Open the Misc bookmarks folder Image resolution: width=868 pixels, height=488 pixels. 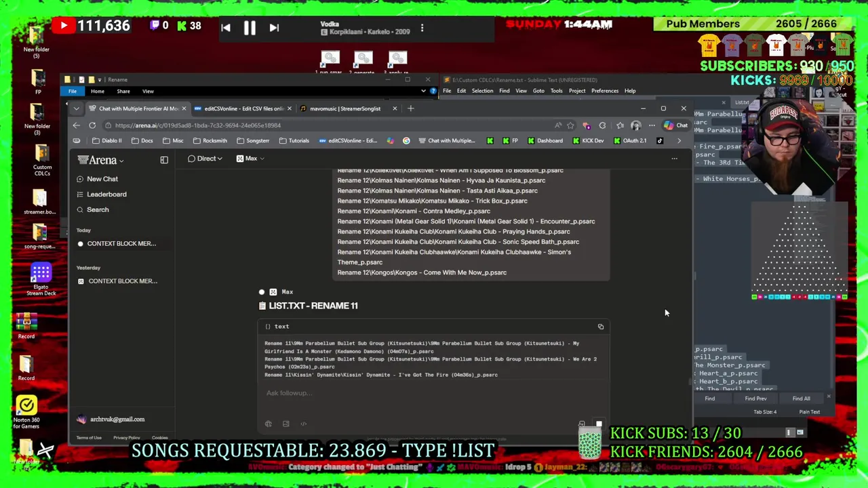click(173, 141)
